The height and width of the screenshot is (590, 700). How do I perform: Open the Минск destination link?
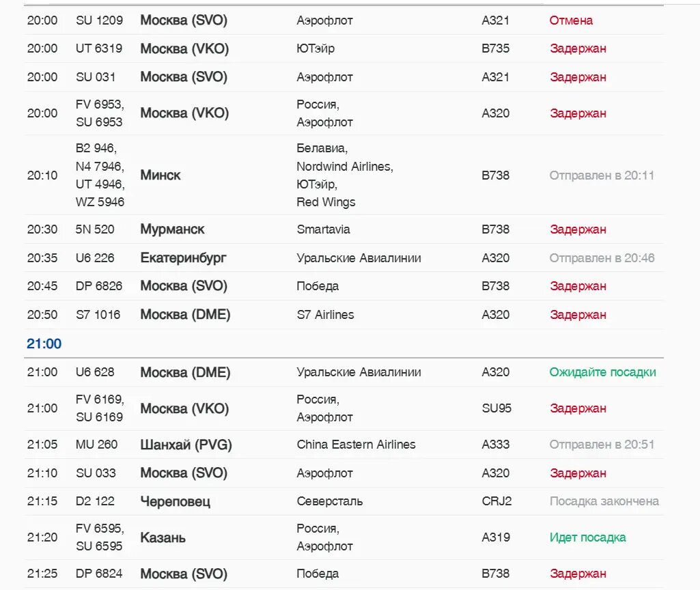point(160,175)
